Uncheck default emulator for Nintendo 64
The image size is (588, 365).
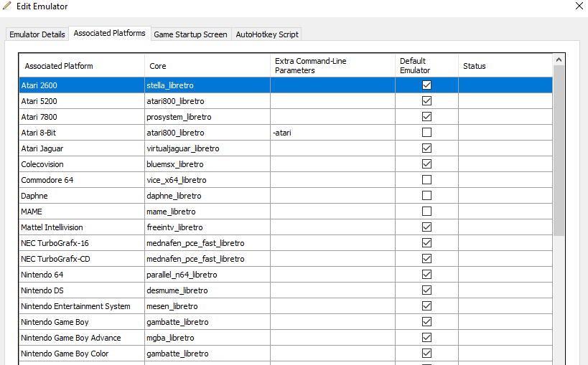coord(426,274)
